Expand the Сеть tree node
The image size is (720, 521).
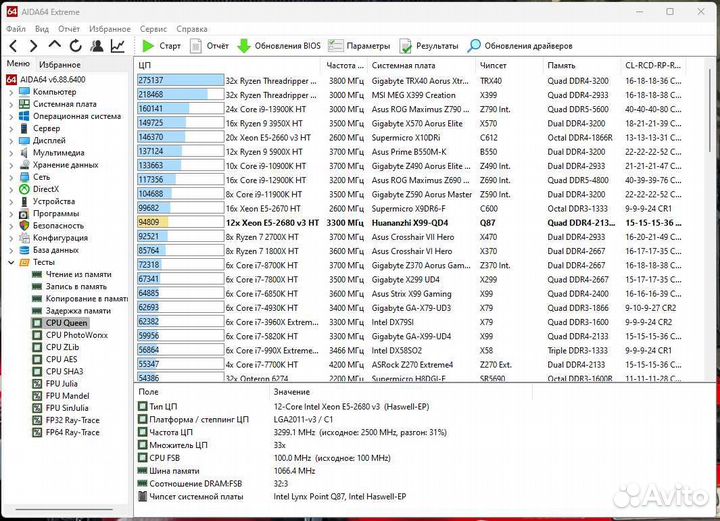coord(11,177)
